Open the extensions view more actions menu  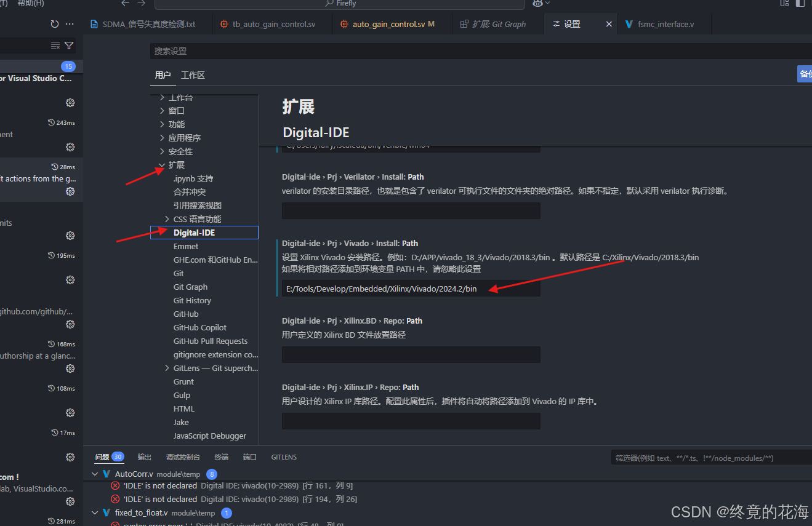(70, 24)
